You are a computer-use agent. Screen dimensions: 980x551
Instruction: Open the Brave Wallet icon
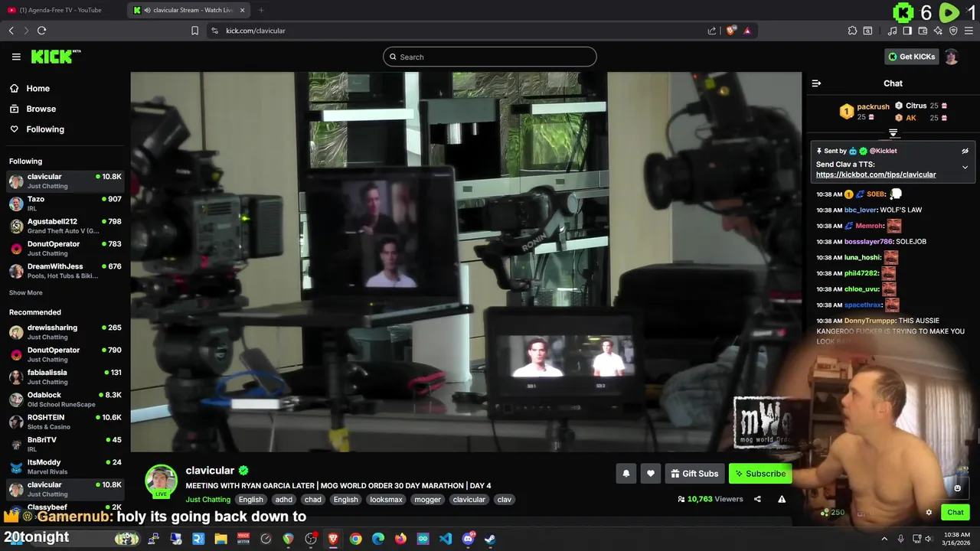923,31
